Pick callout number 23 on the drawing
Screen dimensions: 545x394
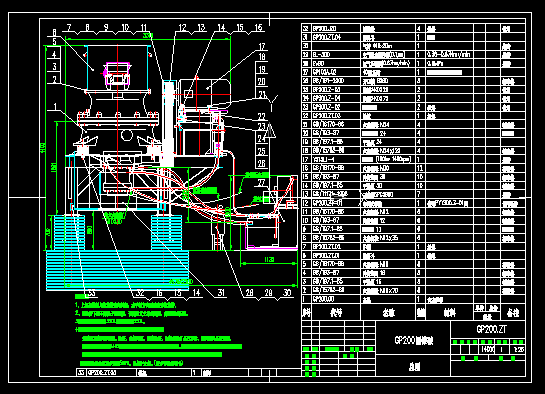(262, 126)
